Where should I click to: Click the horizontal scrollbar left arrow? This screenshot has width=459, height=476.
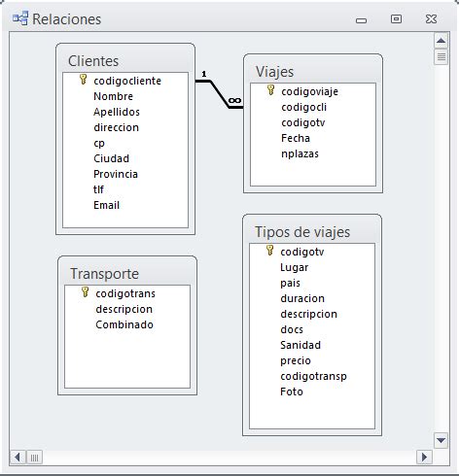[18, 458]
